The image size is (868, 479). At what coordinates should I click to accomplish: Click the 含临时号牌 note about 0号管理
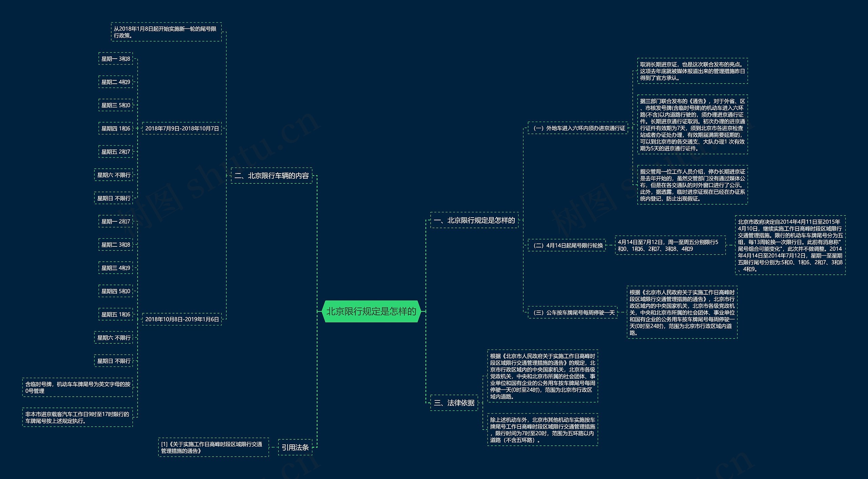(x=78, y=387)
